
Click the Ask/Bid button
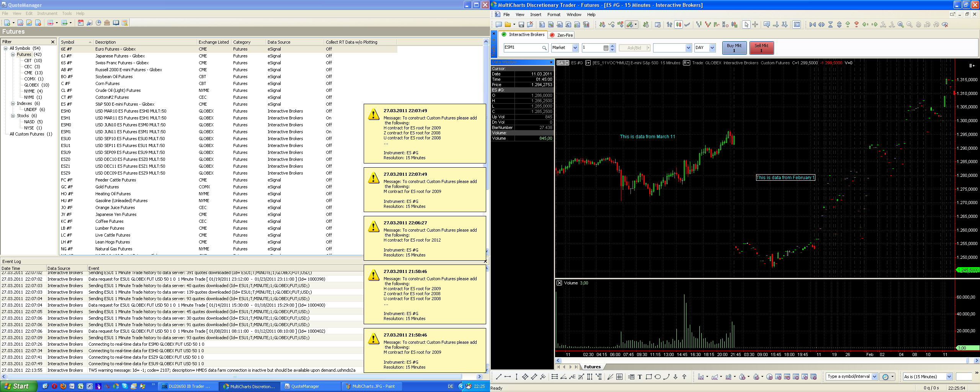pos(634,48)
